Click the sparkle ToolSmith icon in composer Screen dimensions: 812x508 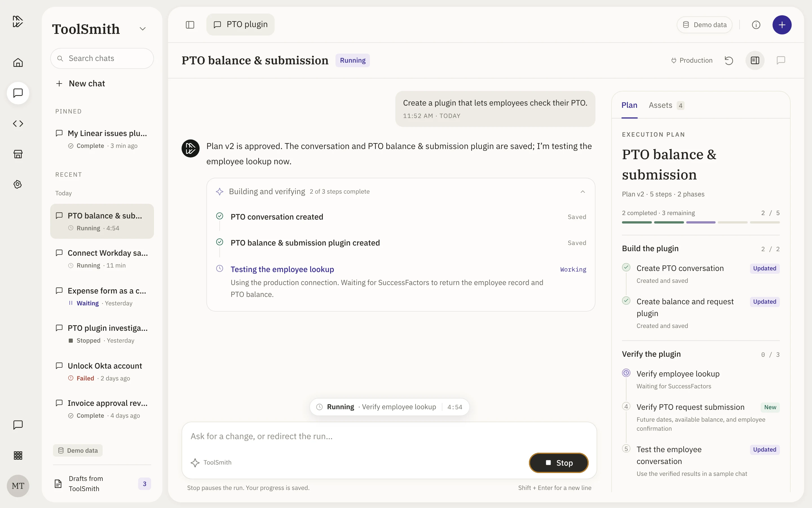click(x=195, y=463)
